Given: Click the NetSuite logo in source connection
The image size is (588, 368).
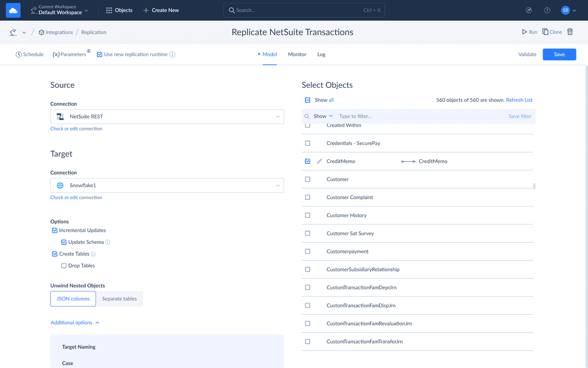Looking at the screenshot, I should (x=60, y=116).
